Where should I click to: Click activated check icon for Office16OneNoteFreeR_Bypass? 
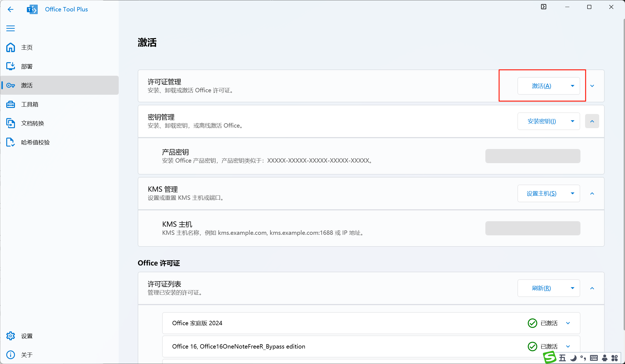tap(532, 347)
